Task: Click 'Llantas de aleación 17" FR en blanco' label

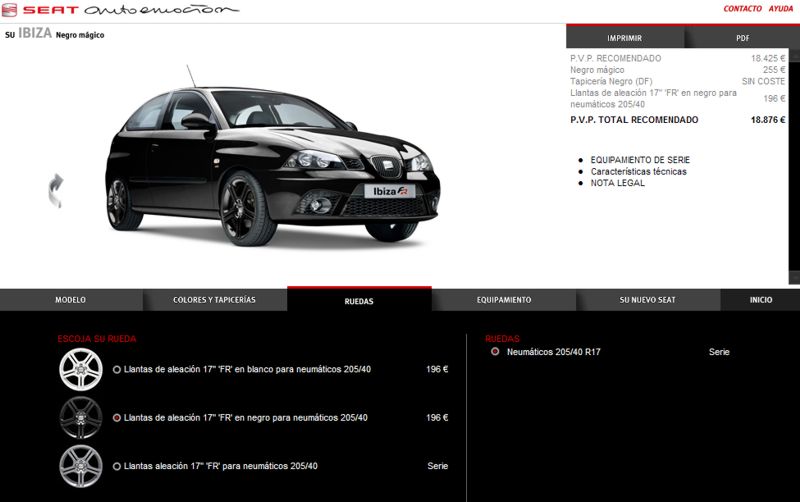Action: pos(247,369)
